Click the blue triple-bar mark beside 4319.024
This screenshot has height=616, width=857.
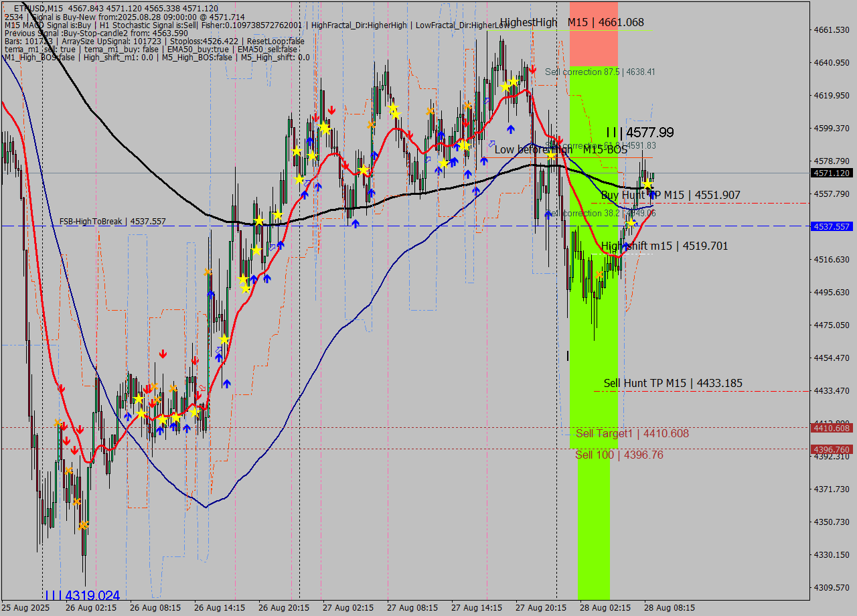click(52, 595)
